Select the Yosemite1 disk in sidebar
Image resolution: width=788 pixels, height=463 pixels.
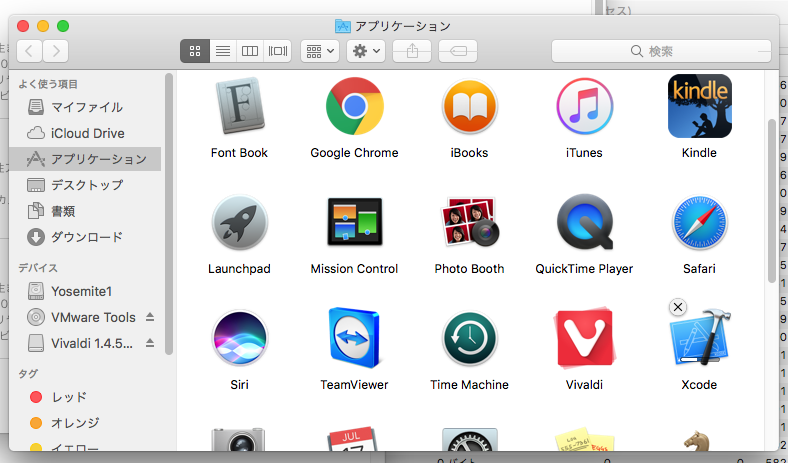pos(85,291)
